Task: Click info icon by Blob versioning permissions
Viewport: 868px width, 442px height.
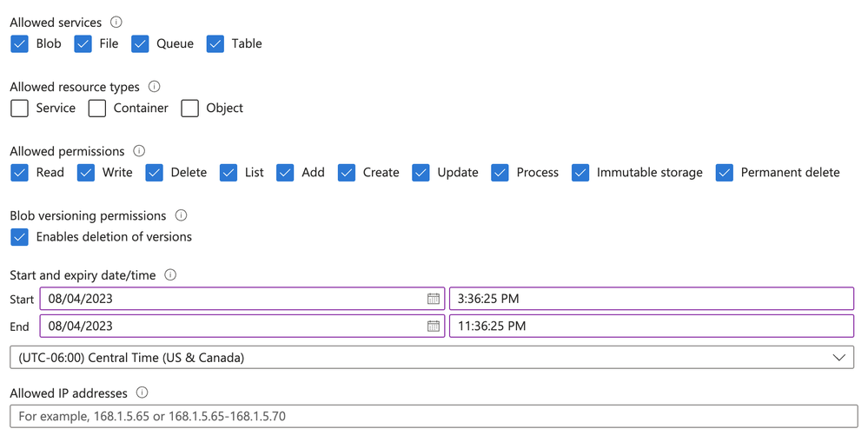Action: coord(181,214)
